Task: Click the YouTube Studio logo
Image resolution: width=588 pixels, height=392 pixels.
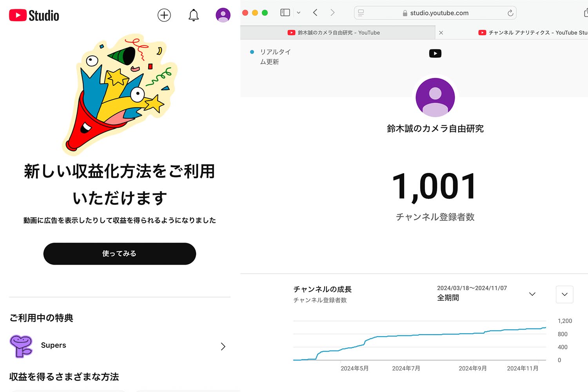Action: coord(34,15)
